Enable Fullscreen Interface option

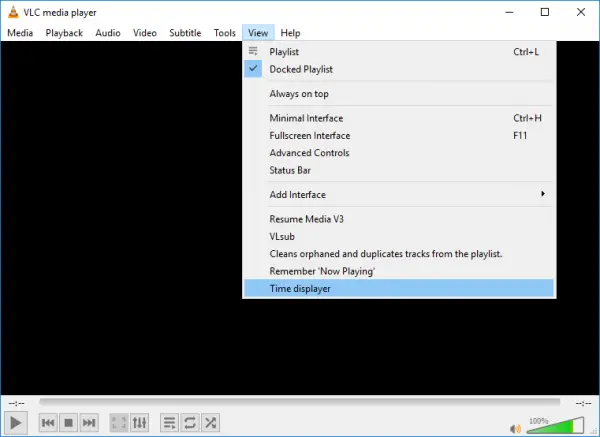[x=399, y=135]
